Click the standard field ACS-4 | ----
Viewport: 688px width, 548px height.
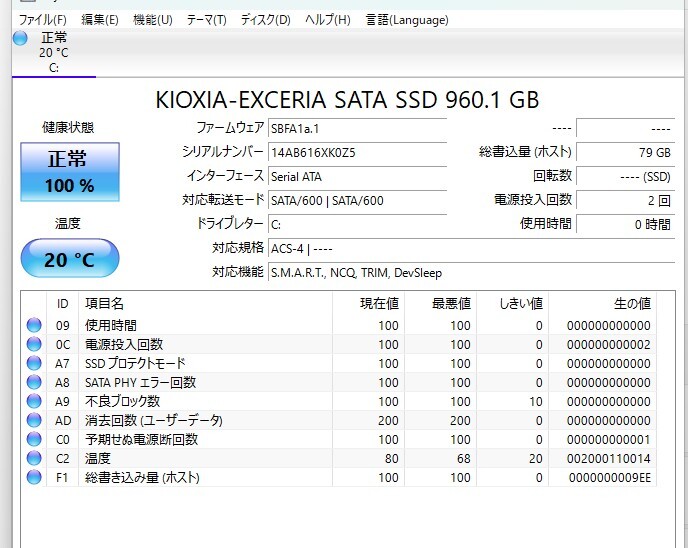pyautogui.click(x=471, y=249)
